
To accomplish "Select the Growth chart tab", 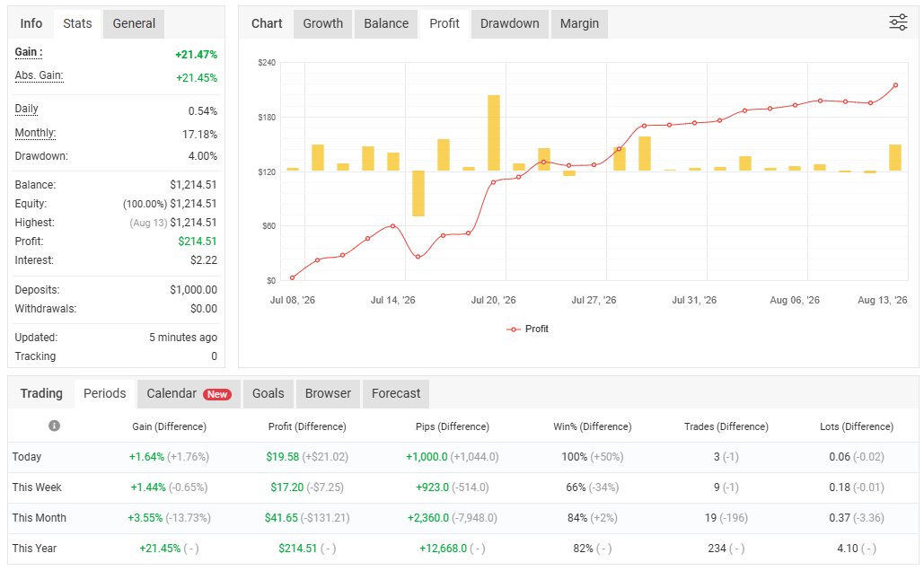I will pyautogui.click(x=323, y=23).
